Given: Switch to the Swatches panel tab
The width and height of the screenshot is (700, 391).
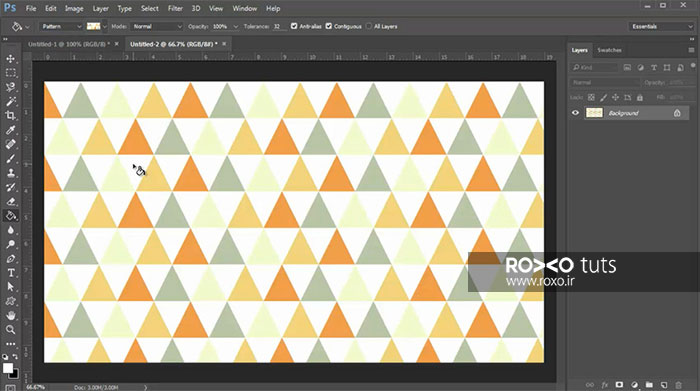Looking at the screenshot, I should pyautogui.click(x=609, y=50).
